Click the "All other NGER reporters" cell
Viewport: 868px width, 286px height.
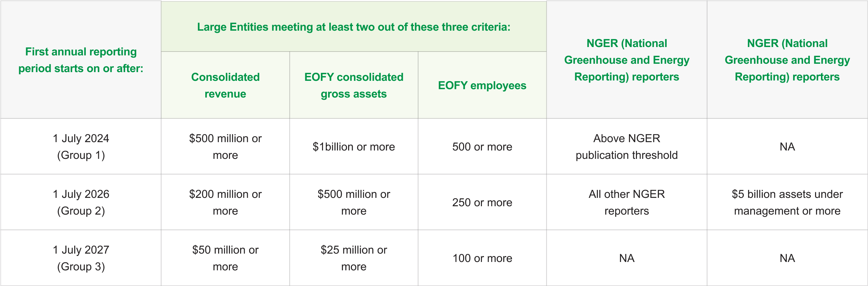click(627, 202)
